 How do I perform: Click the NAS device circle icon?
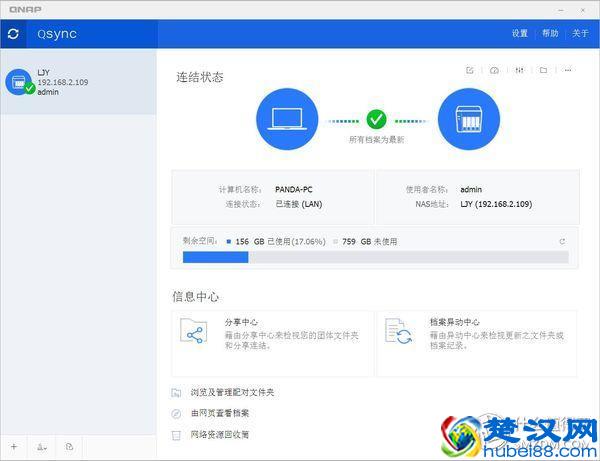click(469, 119)
